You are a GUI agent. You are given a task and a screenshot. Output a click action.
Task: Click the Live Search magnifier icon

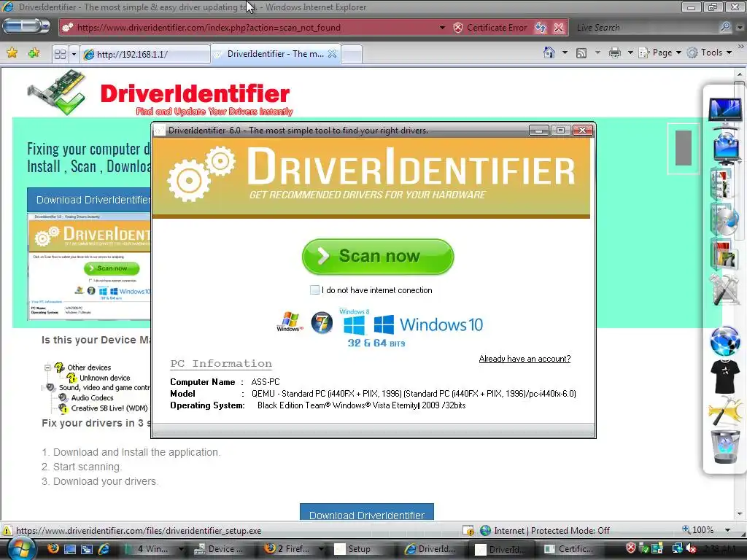[725, 27]
